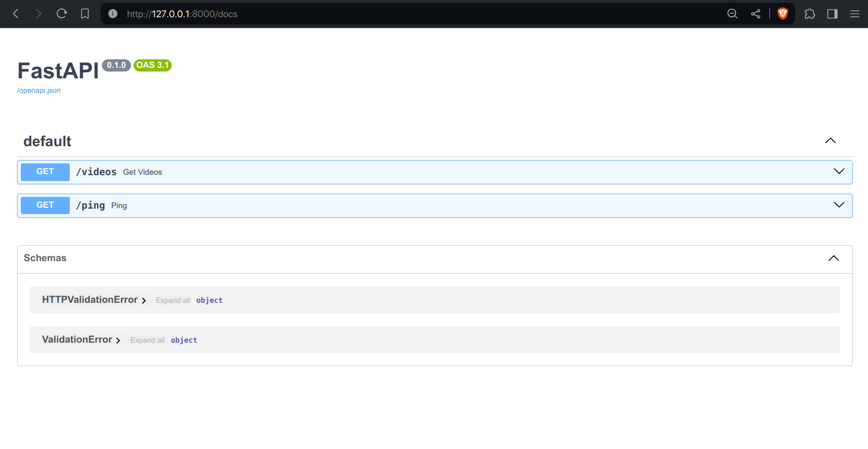Screen dimensions: 868x449
Task: Click the 0.1.0 version badge
Action: pyautogui.click(x=116, y=65)
